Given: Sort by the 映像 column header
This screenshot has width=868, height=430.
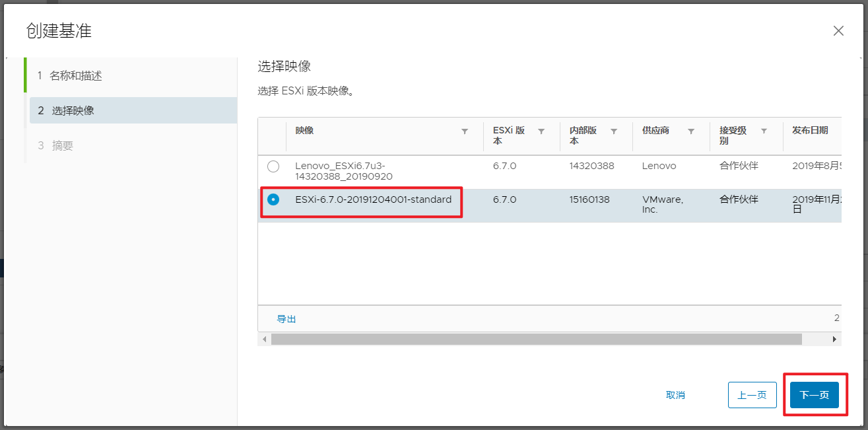Looking at the screenshot, I should pyautogui.click(x=304, y=131).
